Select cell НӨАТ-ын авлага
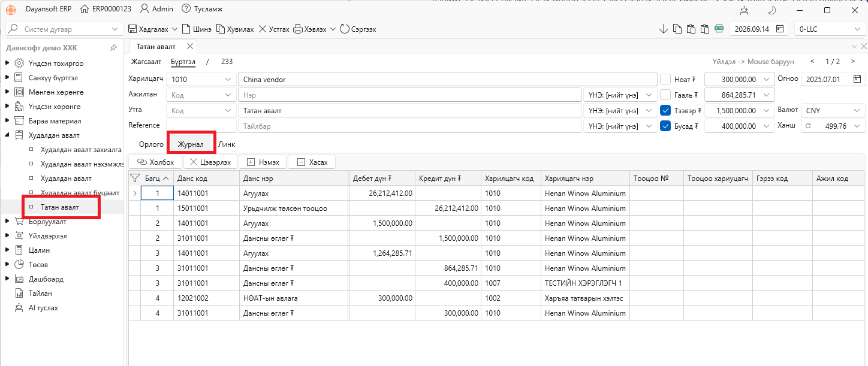 pos(294,298)
